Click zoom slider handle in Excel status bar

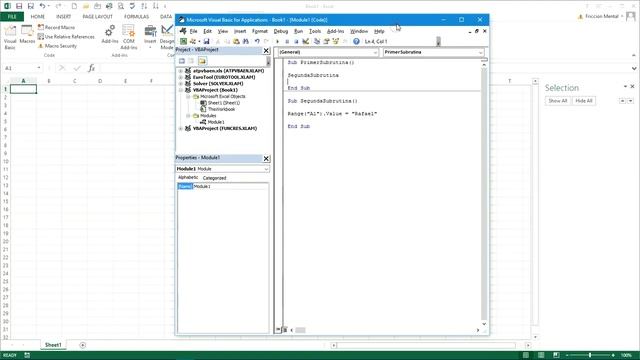click(x=590, y=356)
